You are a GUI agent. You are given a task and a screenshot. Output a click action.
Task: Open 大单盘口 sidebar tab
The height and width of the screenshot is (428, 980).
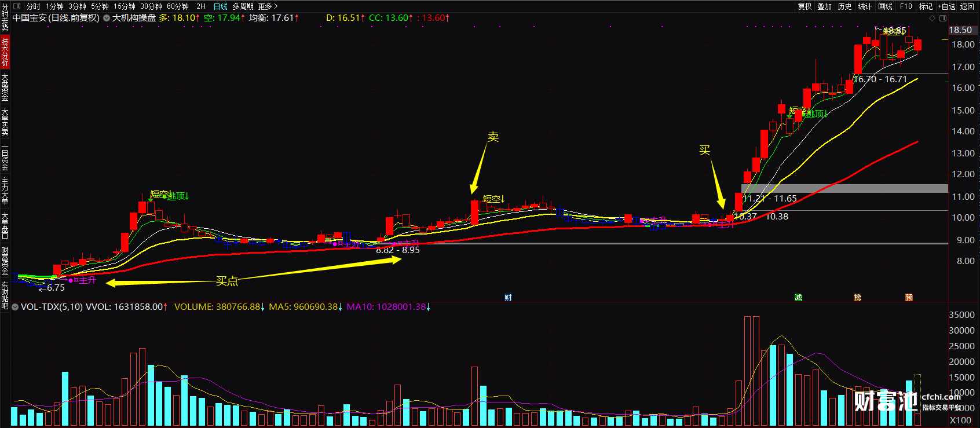pyautogui.click(x=5, y=226)
